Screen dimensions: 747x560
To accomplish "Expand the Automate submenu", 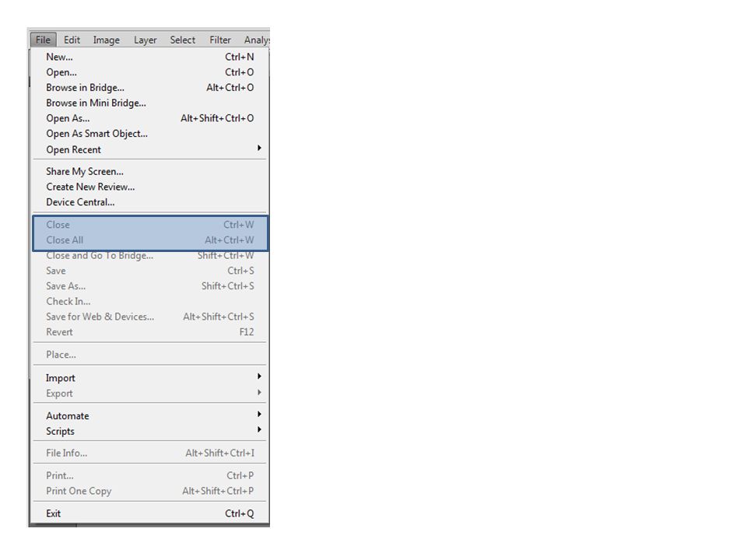I will pos(150,415).
